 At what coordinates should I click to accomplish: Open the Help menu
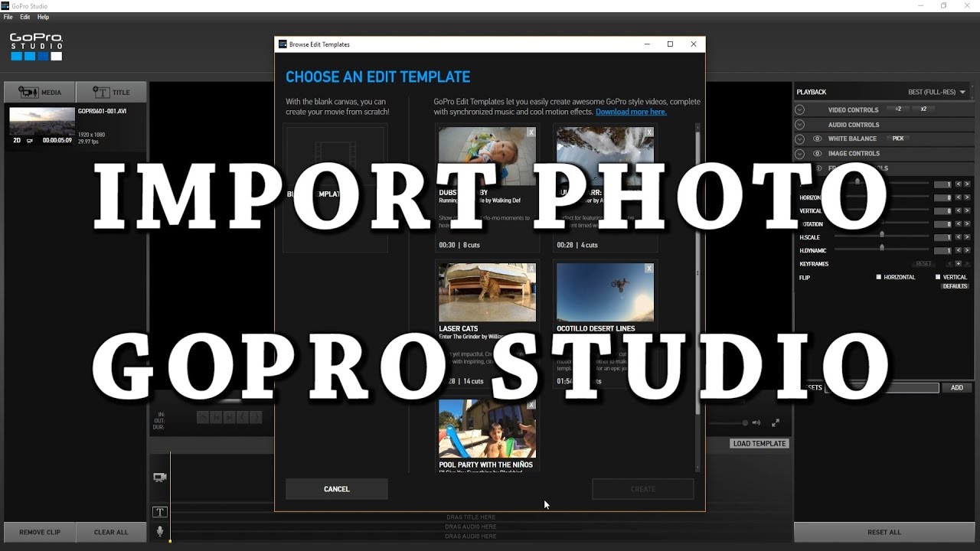point(43,17)
